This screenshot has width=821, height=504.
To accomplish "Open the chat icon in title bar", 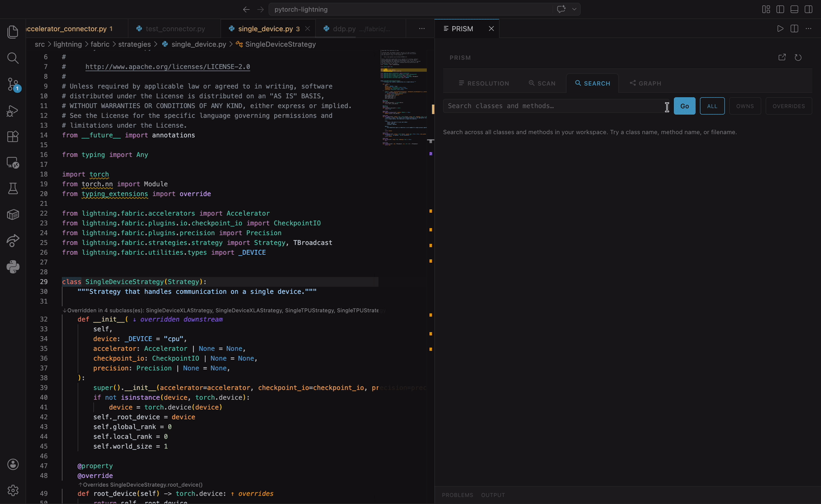I will (x=561, y=9).
